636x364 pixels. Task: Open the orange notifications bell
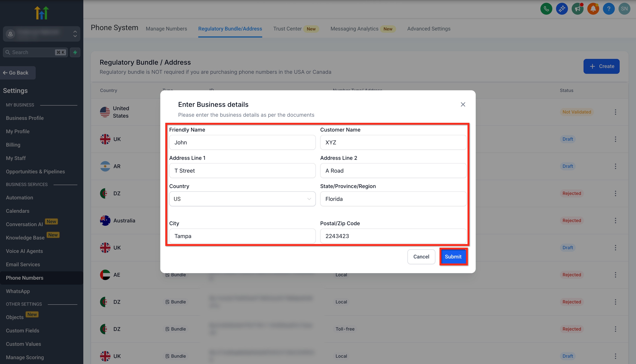tap(593, 9)
